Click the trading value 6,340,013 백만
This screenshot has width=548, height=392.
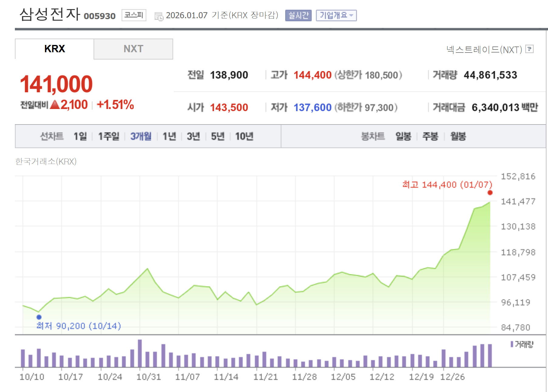tap(505, 107)
